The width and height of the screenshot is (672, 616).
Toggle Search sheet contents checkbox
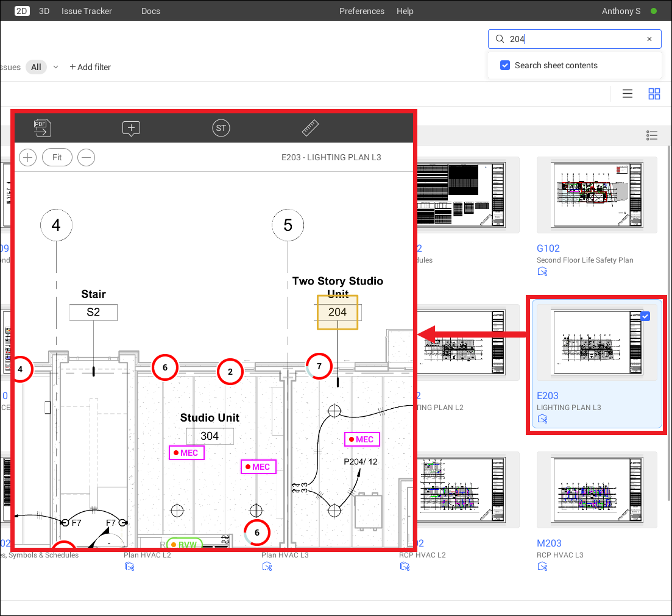[x=505, y=65]
